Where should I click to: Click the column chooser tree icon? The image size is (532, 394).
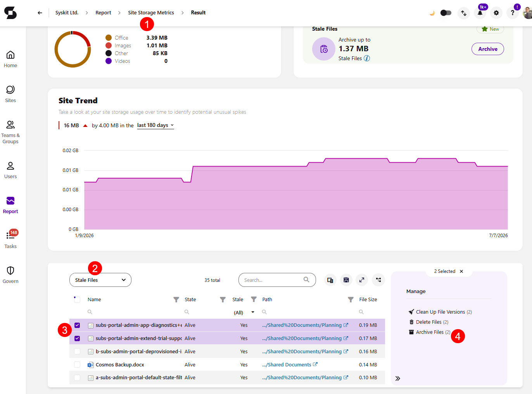[378, 280]
